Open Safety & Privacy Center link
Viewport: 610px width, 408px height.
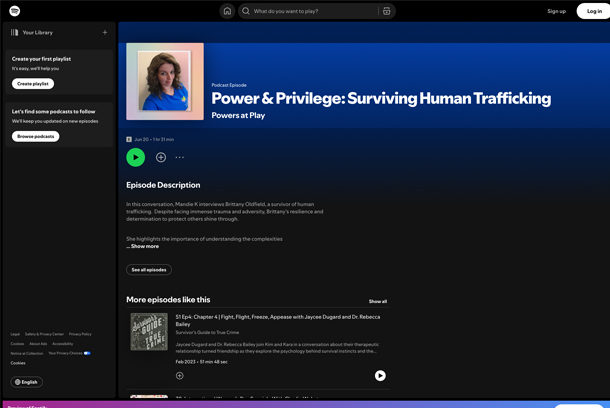point(44,334)
